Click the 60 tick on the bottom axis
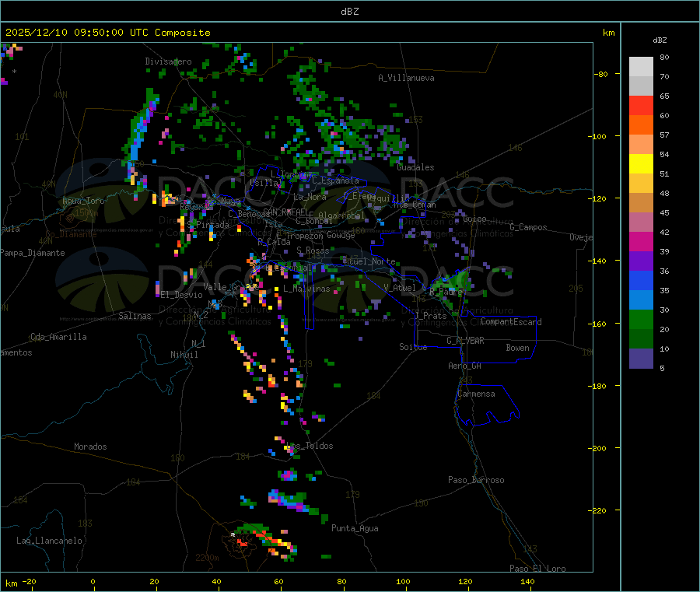700x592 pixels. point(278,581)
